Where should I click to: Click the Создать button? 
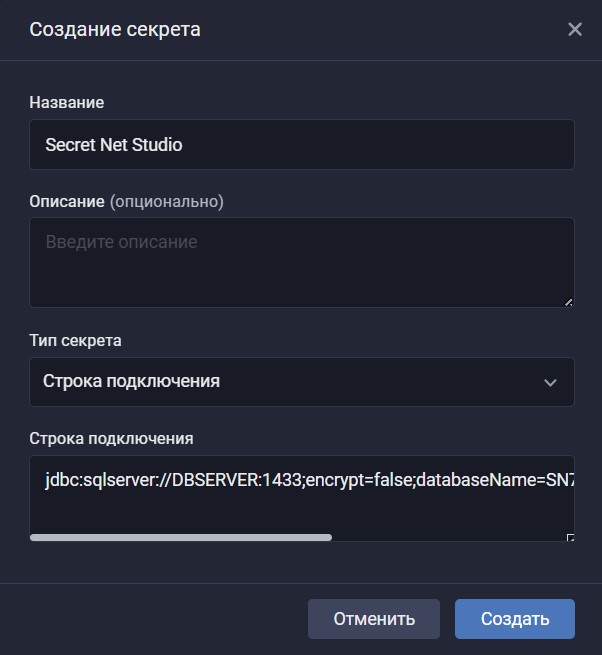pyautogui.click(x=515, y=619)
